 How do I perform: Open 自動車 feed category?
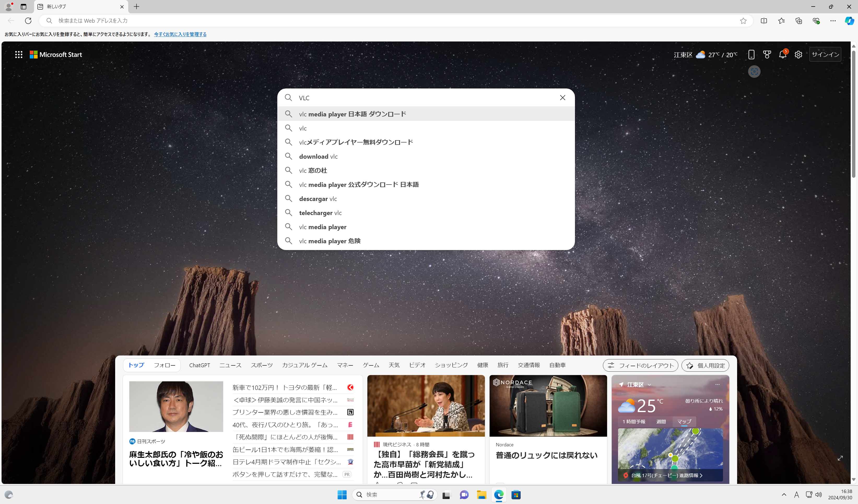(x=557, y=365)
